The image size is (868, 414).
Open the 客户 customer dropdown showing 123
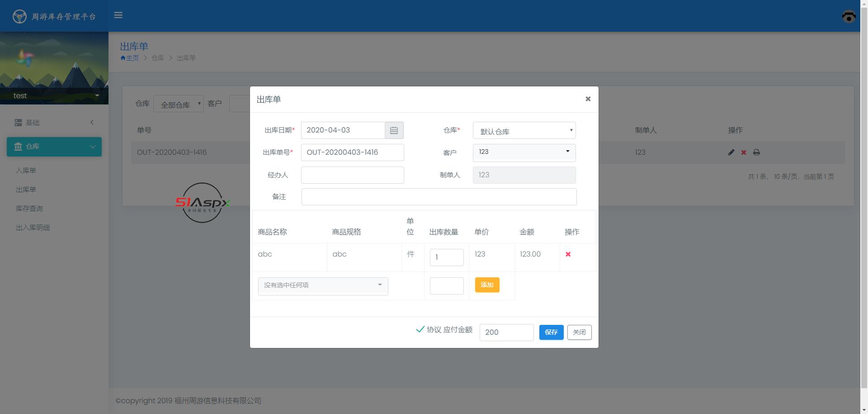point(524,152)
